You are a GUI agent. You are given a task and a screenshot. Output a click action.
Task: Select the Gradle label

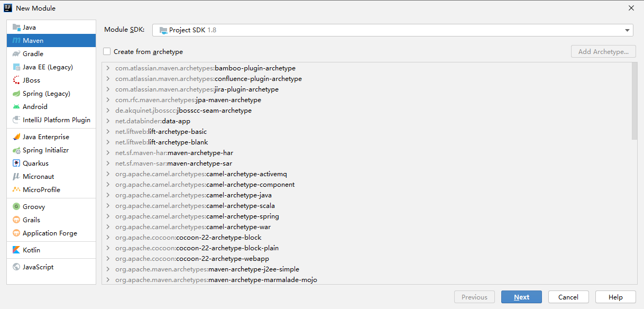[33, 53]
